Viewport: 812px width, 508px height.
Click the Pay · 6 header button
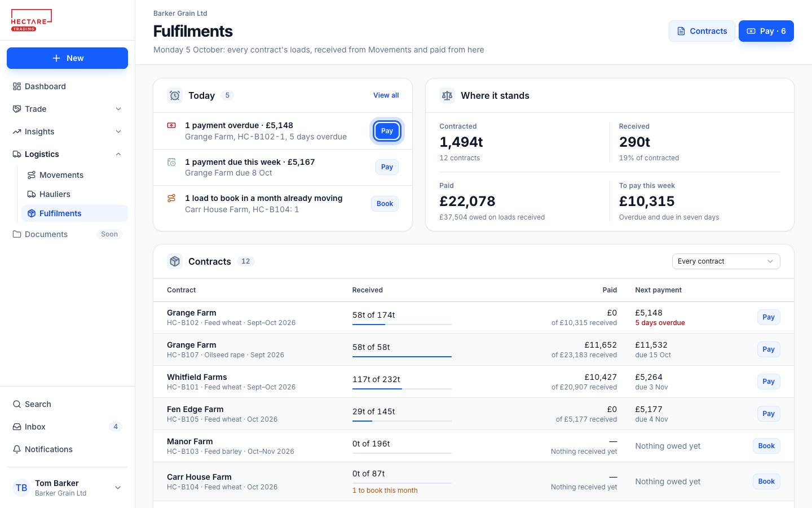click(766, 31)
